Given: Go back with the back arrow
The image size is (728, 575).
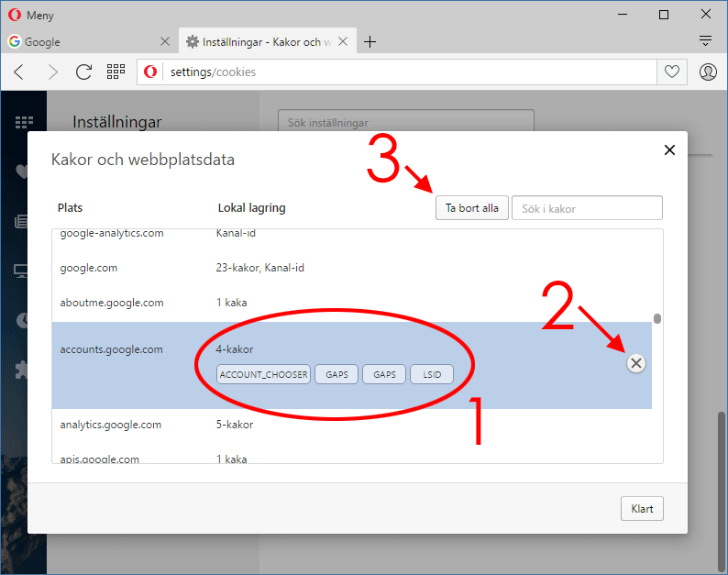Looking at the screenshot, I should click(19, 72).
